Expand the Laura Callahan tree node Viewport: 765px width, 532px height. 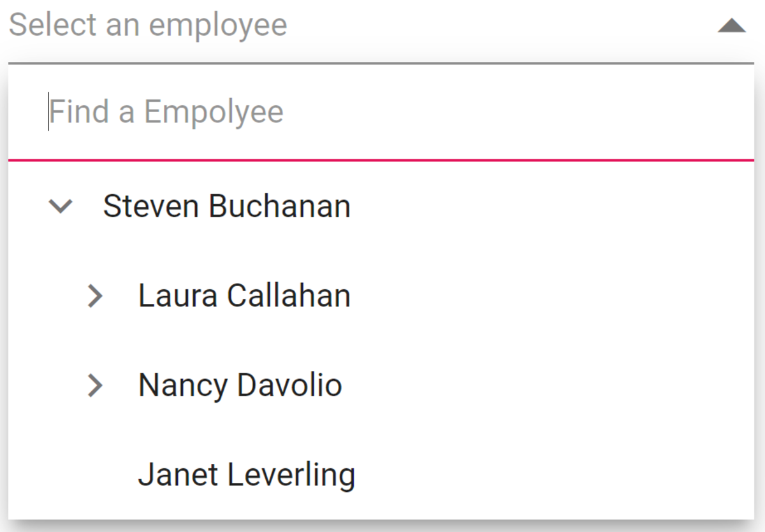[95, 296]
